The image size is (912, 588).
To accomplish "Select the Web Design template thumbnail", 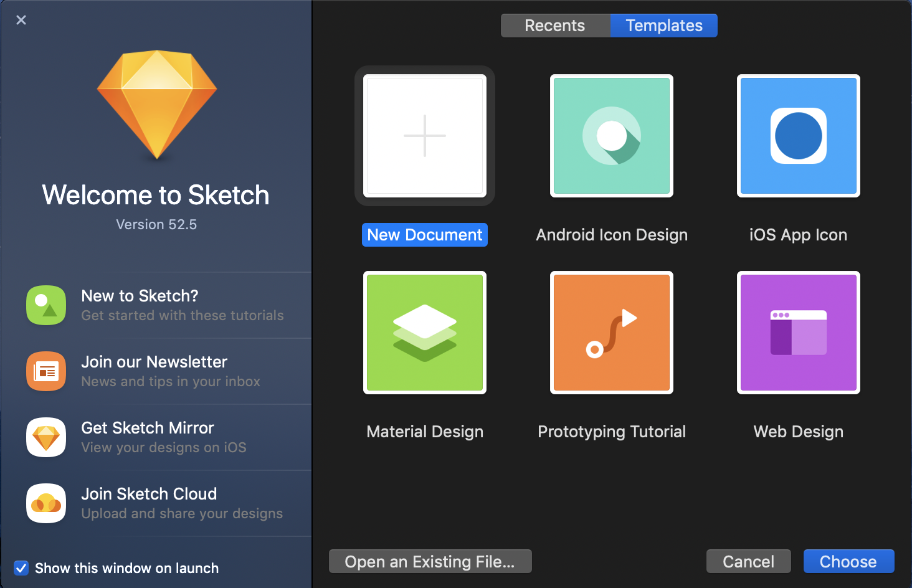I will point(799,333).
